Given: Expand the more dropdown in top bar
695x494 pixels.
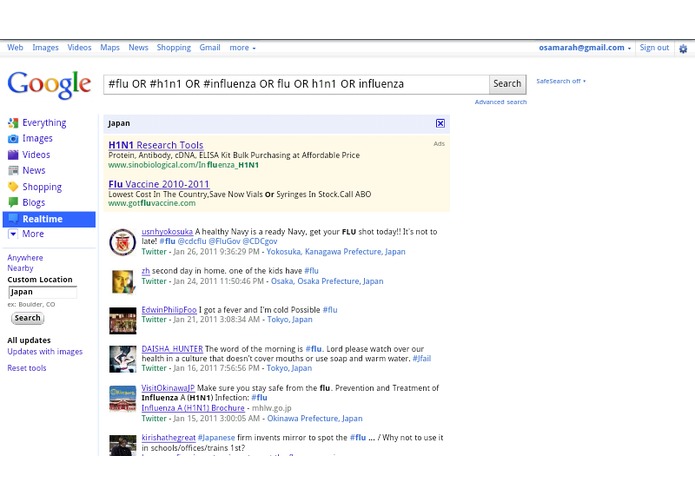Looking at the screenshot, I should (x=242, y=47).
